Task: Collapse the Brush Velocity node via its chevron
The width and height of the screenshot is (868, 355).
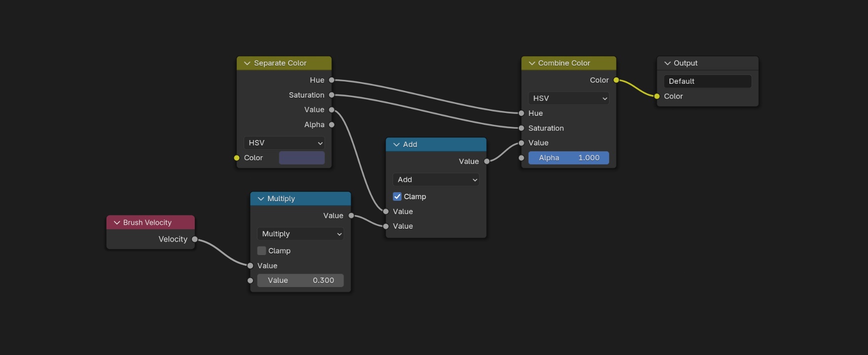Action: point(117,222)
